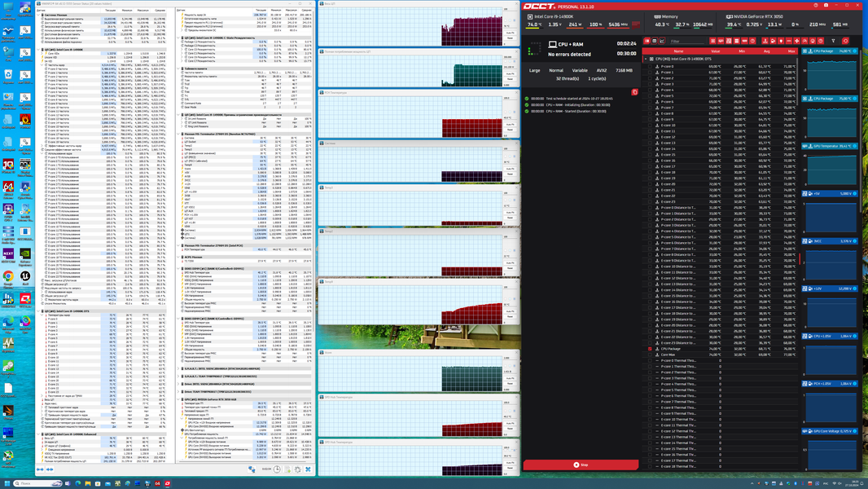This screenshot has width=868, height=489.
Task: Collapse the HWiNFO GeForce RTX 3050 section
Action: (x=178, y=399)
